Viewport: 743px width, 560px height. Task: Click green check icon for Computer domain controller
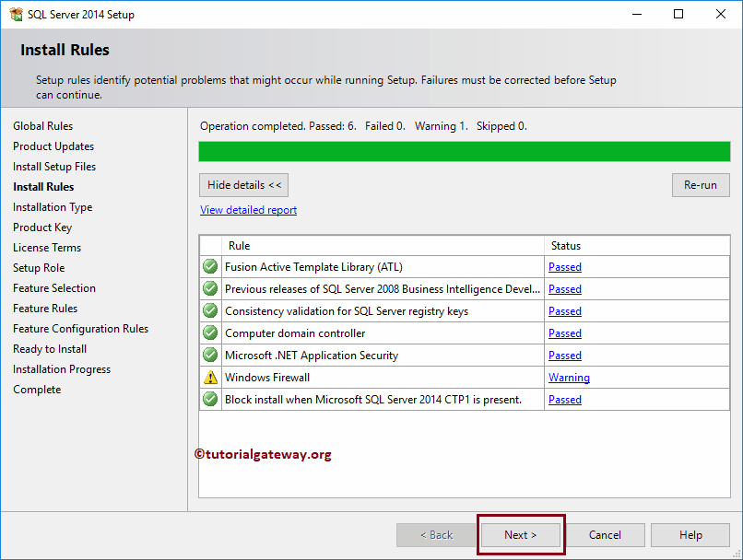pyautogui.click(x=210, y=333)
